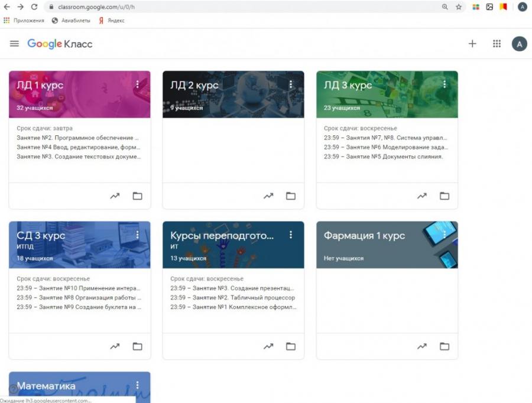This screenshot has width=532, height=403.
Task: Open assignment Занятие №9 Создание буклета
Action: tap(79, 307)
